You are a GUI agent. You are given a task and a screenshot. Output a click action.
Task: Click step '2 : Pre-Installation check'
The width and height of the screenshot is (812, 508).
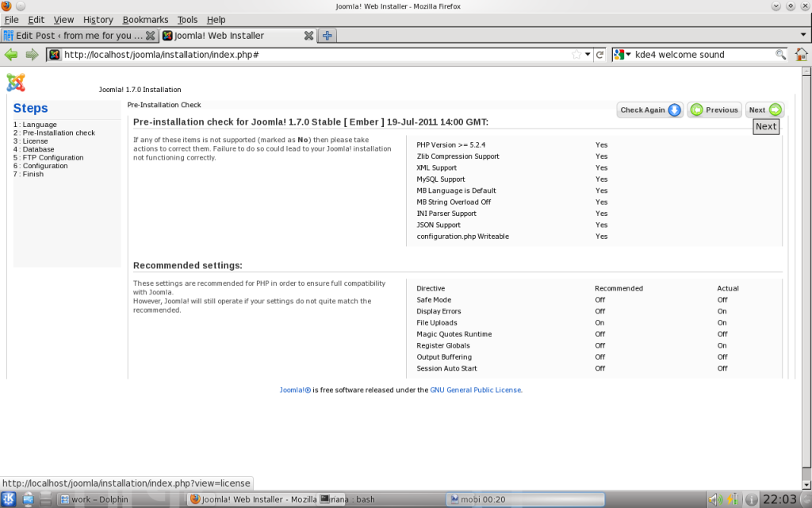55,133
